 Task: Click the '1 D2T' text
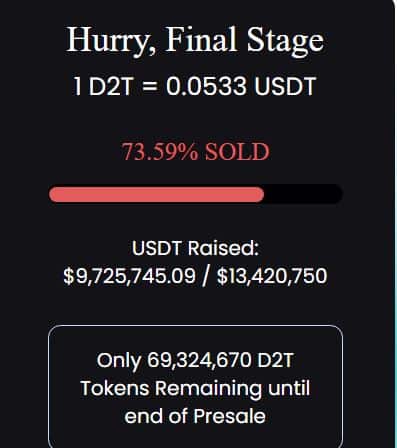[x=103, y=86]
